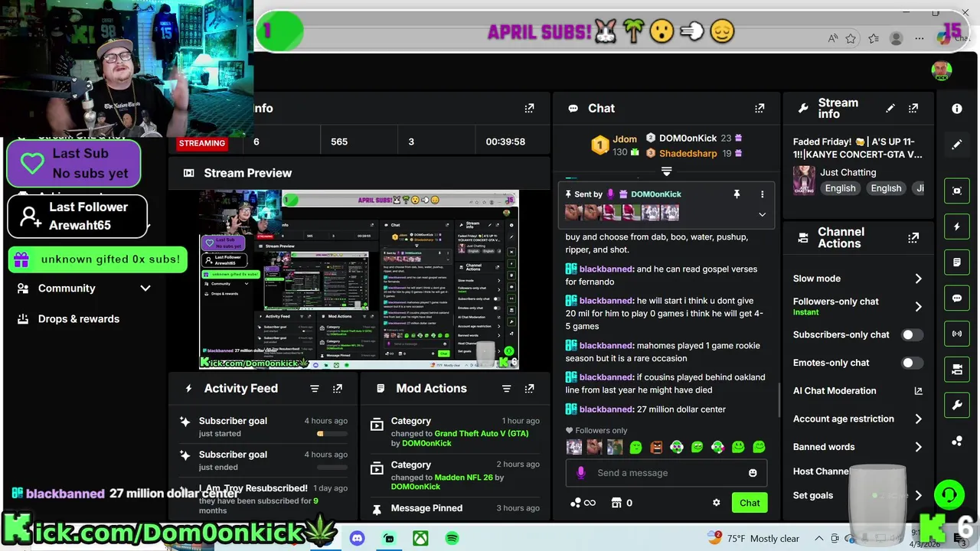The width and height of the screenshot is (980, 551).
Task: Open Discord from the taskbar
Action: [357, 538]
